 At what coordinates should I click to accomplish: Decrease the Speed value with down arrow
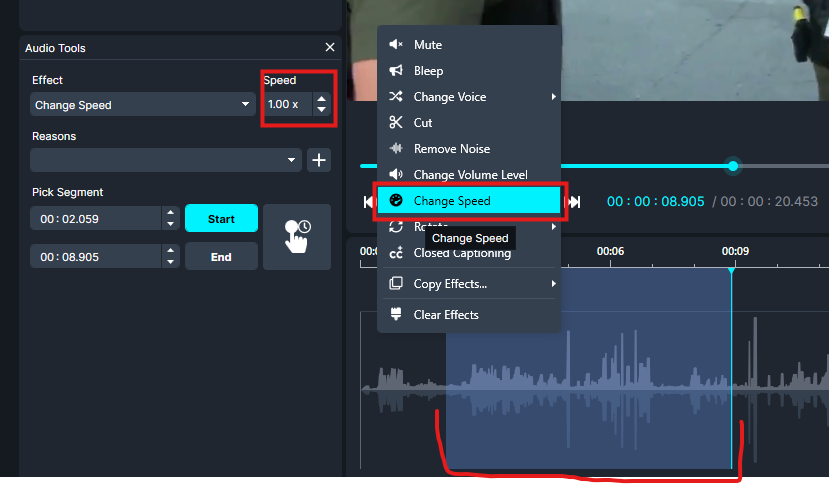321,110
